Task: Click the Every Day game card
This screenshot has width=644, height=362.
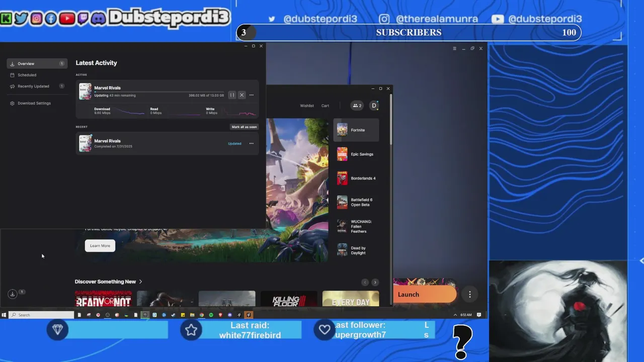Action: 351,299
